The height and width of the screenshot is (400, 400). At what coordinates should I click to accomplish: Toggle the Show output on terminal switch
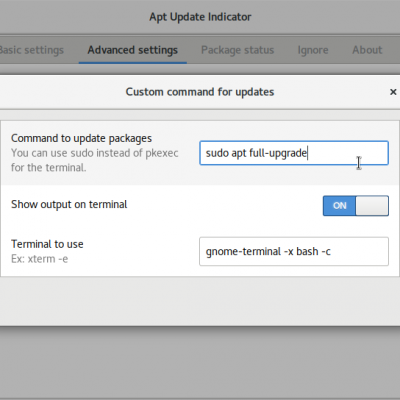(356, 206)
